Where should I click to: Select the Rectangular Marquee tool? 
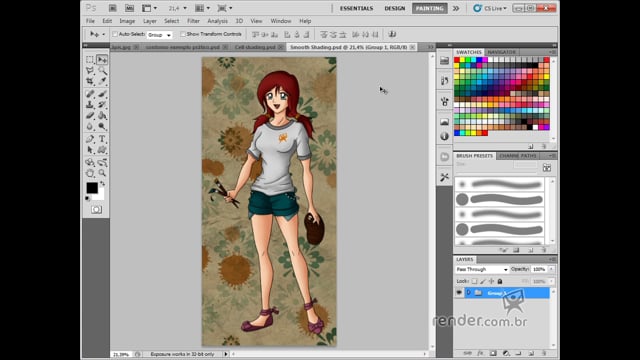tap(90, 60)
